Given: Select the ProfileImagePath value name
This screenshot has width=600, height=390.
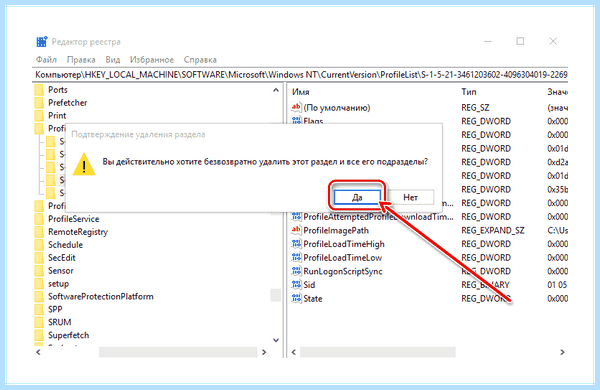Looking at the screenshot, I should (336, 230).
